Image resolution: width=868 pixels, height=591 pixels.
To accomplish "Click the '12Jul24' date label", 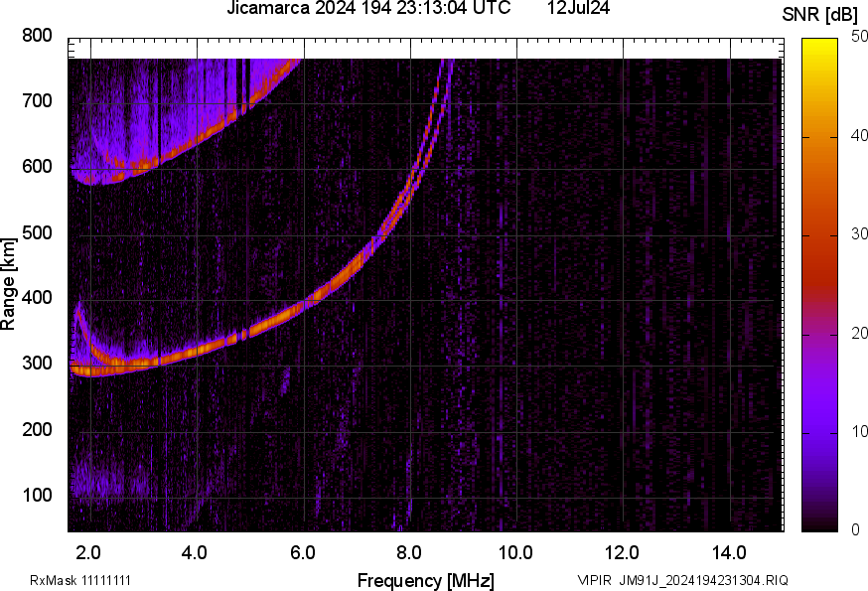I will pyautogui.click(x=578, y=7).
